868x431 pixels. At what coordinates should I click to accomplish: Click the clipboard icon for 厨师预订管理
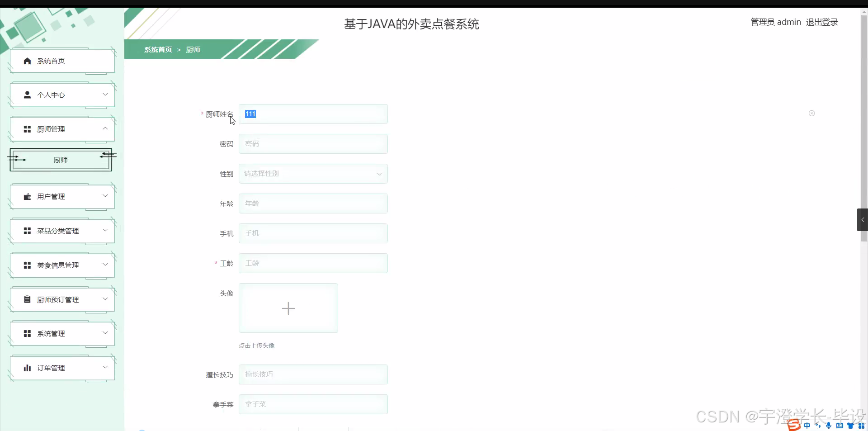(27, 299)
